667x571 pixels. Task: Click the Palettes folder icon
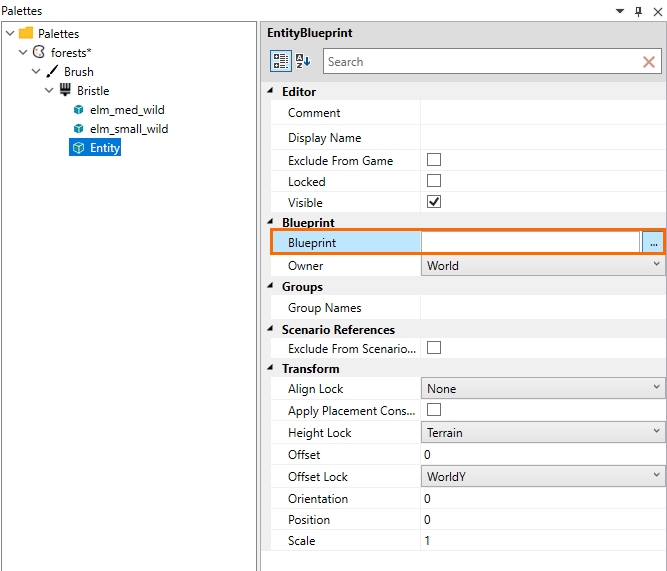pyautogui.click(x=26, y=33)
